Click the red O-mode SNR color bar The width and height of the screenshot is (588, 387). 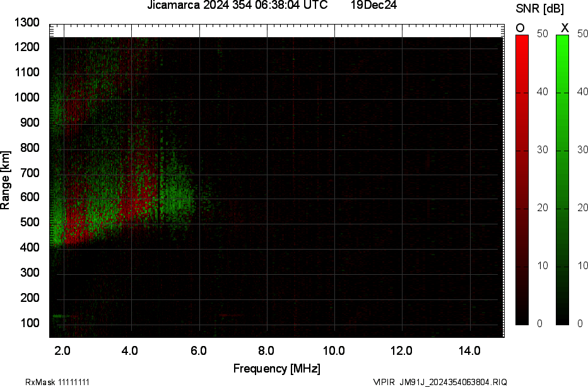point(522,180)
